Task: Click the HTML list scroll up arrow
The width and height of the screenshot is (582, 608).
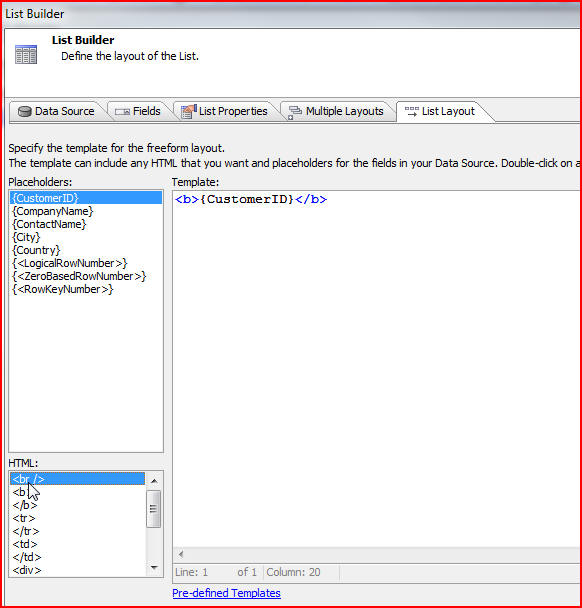Action: tap(154, 481)
